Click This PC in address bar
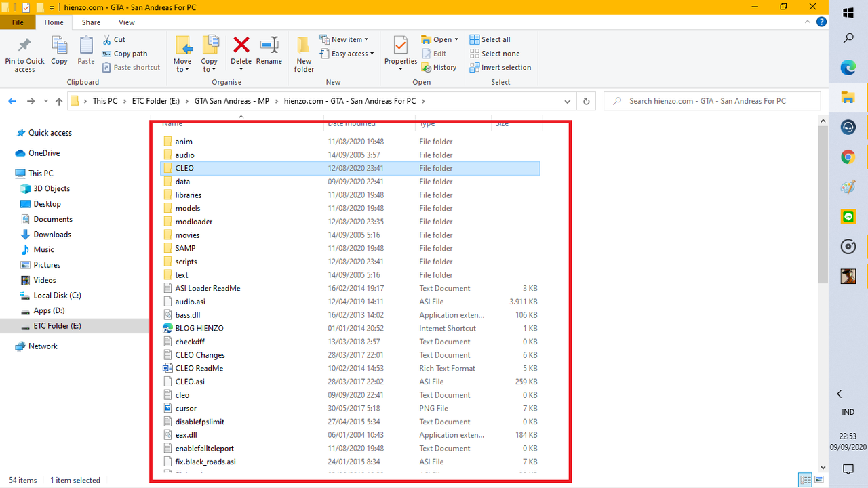Screen dimensions: 868x488 (104, 101)
